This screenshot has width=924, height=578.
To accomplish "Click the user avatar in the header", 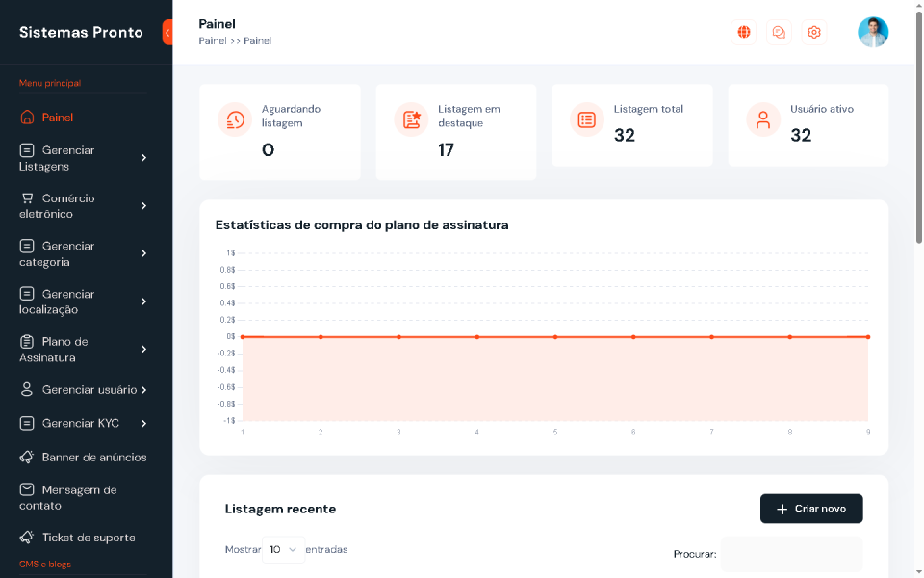I will [872, 31].
